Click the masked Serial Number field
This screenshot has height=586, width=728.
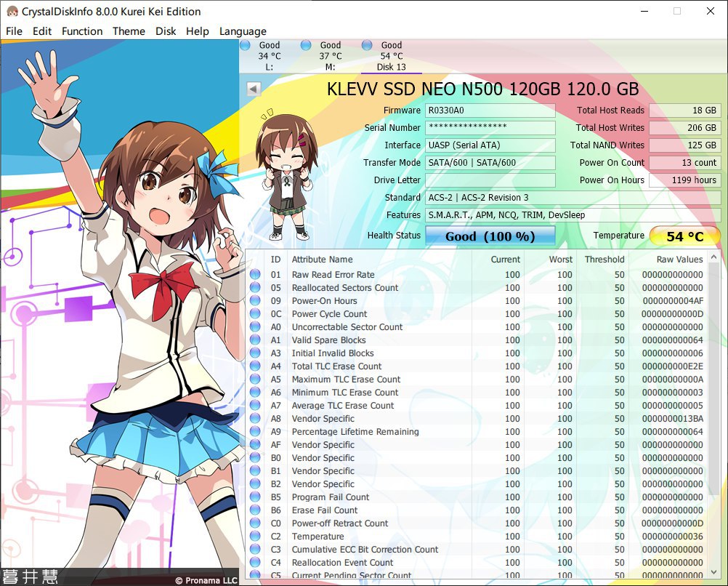(490, 128)
